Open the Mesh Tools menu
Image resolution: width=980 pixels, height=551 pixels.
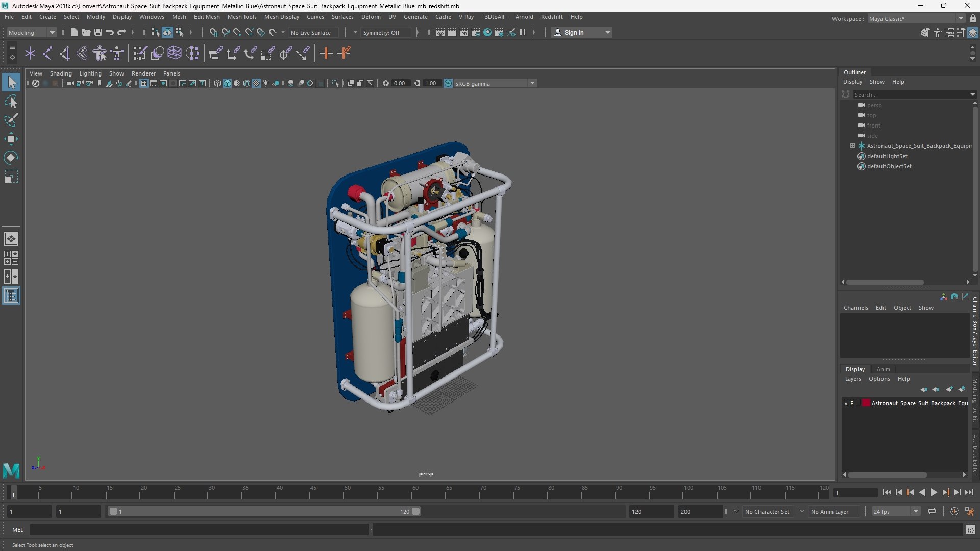tap(242, 17)
